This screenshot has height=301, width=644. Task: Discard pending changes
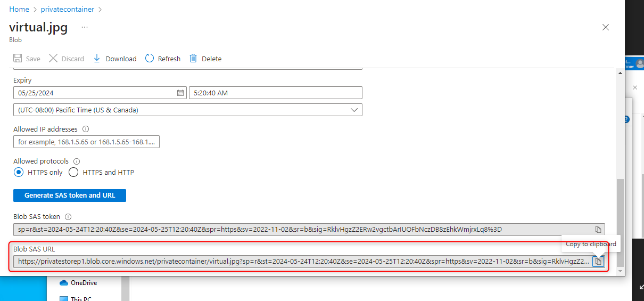(67, 59)
